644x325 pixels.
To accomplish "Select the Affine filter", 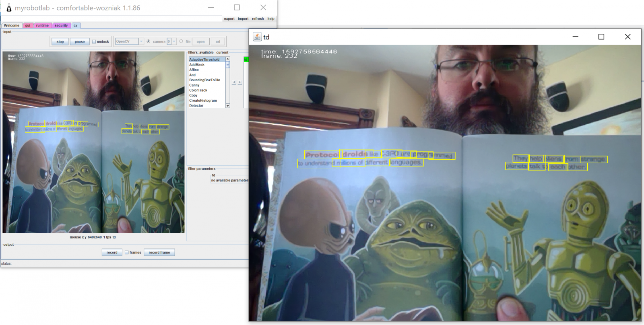I will pyautogui.click(x=207, y=70).
